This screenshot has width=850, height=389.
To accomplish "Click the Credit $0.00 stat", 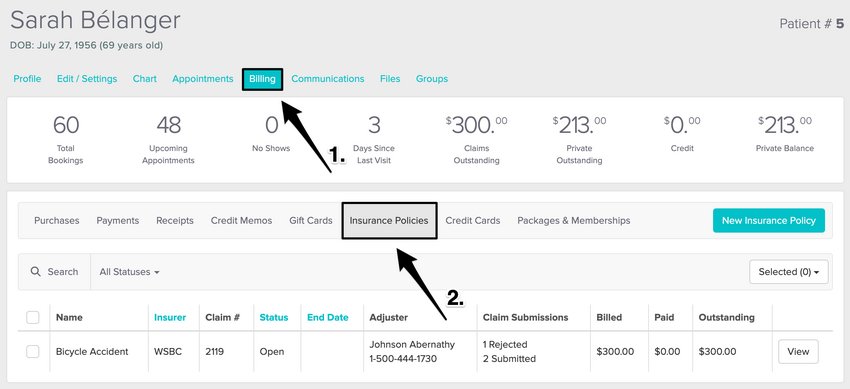I will pyautogui.click(x=682, y=133).
